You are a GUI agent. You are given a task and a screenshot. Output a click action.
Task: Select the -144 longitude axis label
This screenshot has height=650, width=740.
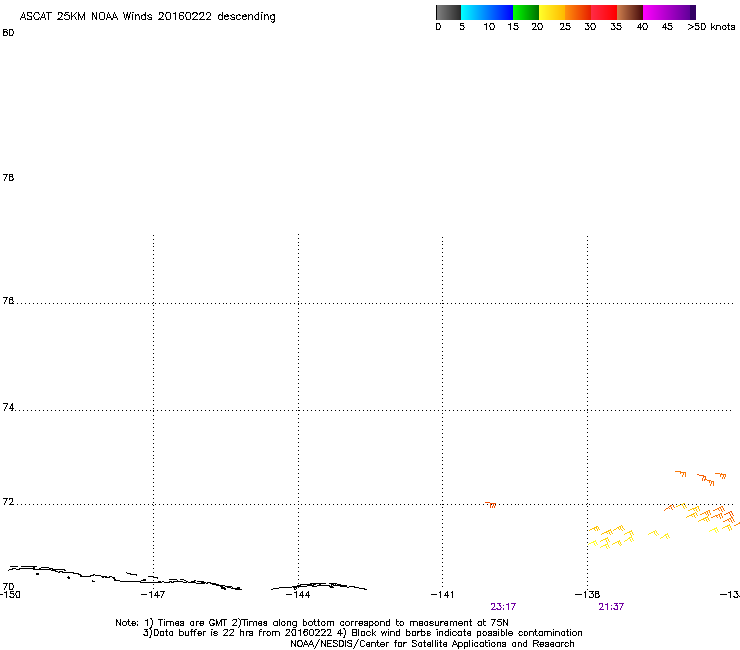[x=298, y=594]
